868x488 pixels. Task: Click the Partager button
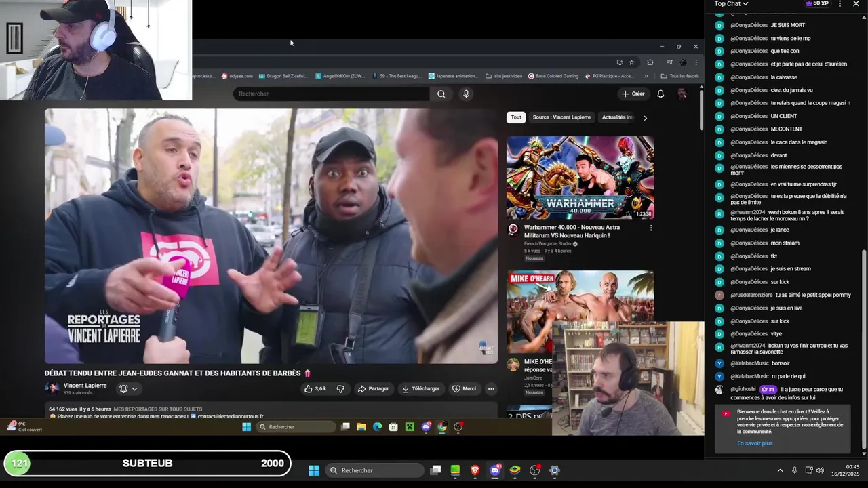tap(373, 389)
